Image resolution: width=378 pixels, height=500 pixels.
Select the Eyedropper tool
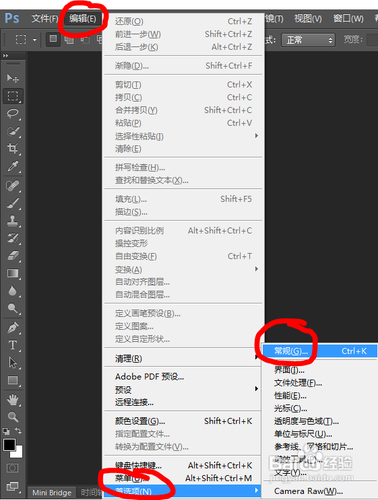click(13, 166)
